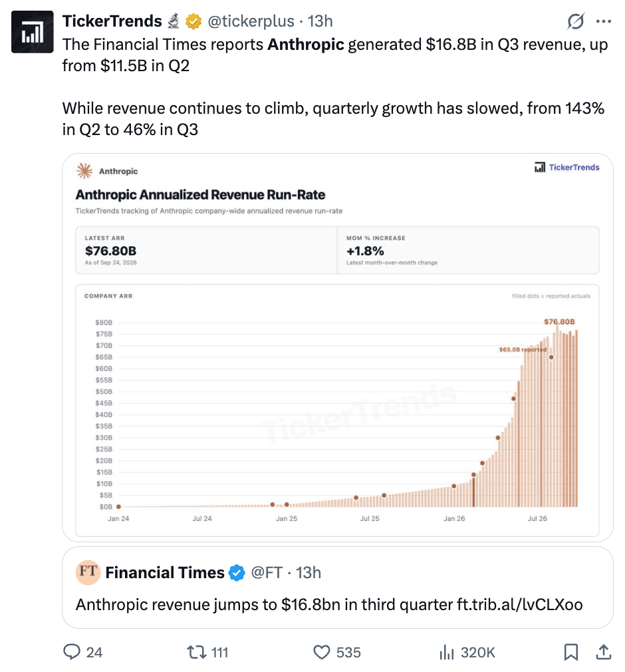Click the Financial Times FT avatar
The image size is (625, 672).
tap(88, 572)
